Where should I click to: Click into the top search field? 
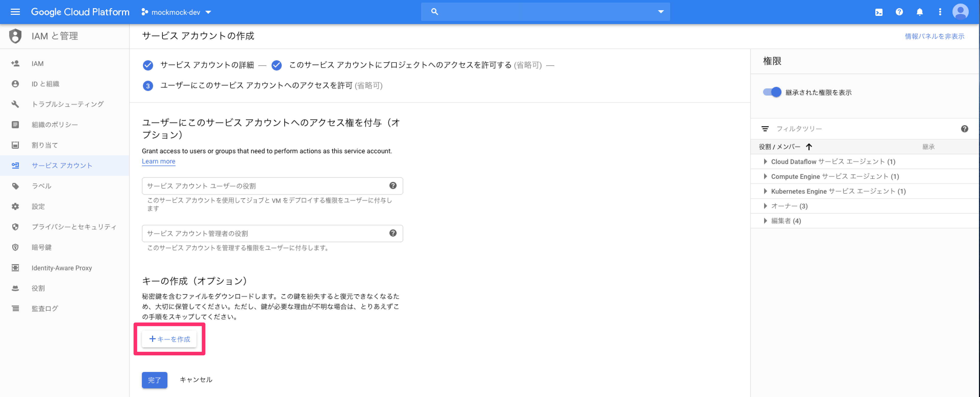pos(545,12)
